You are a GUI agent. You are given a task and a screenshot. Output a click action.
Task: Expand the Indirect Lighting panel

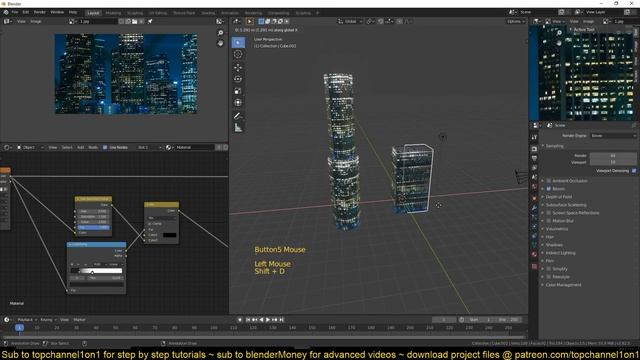(x=560, y=253)
